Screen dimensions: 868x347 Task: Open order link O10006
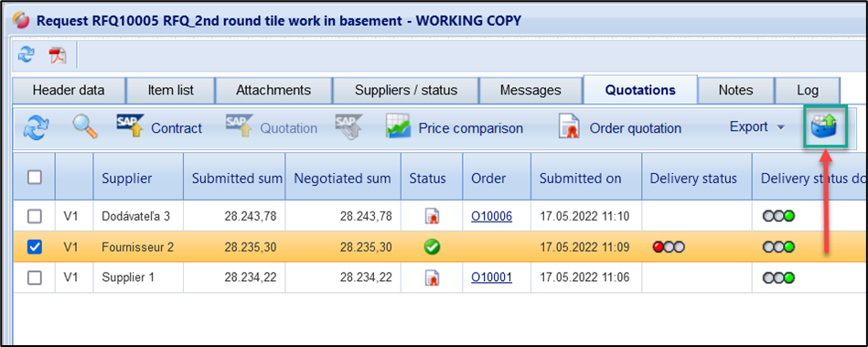[491, 216]
